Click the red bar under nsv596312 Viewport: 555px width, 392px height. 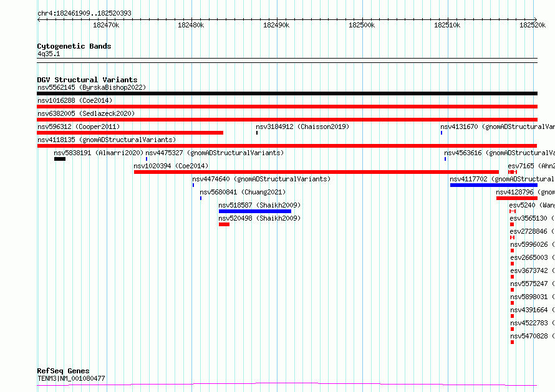click(x=130, y=133)
